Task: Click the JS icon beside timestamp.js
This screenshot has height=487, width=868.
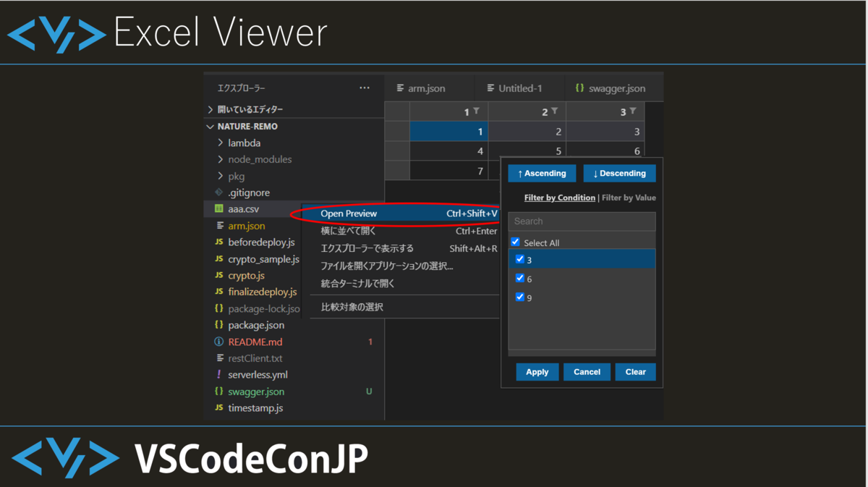Action: [219, 408]
